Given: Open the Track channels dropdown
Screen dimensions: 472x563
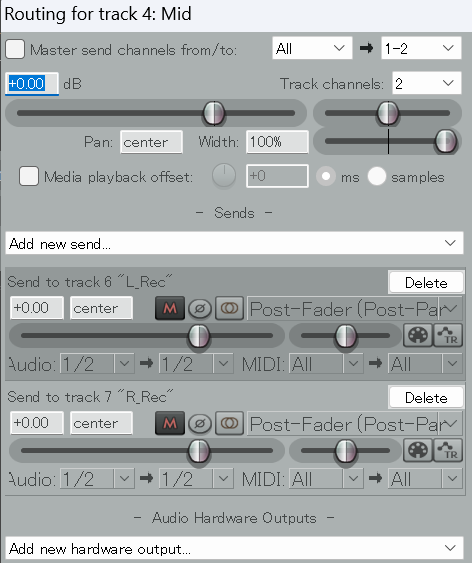Looking at the screenshot, I should pos(427,83).
